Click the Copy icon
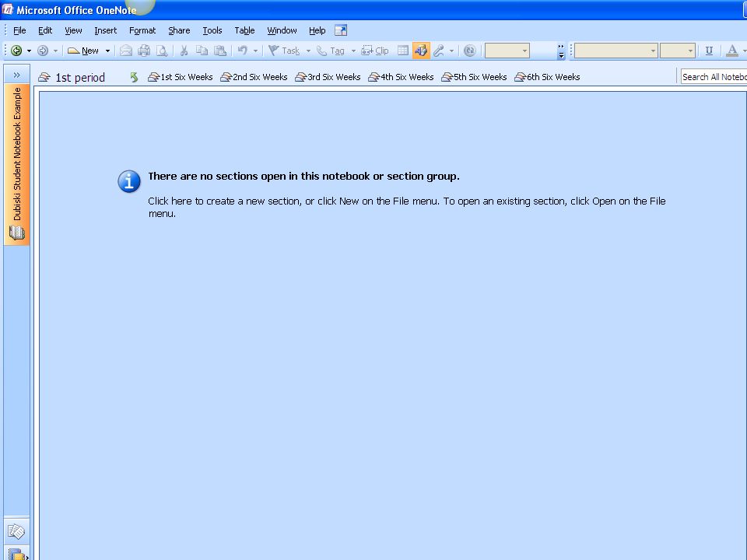This screenshot has height=560, width=747. (202, 51)
